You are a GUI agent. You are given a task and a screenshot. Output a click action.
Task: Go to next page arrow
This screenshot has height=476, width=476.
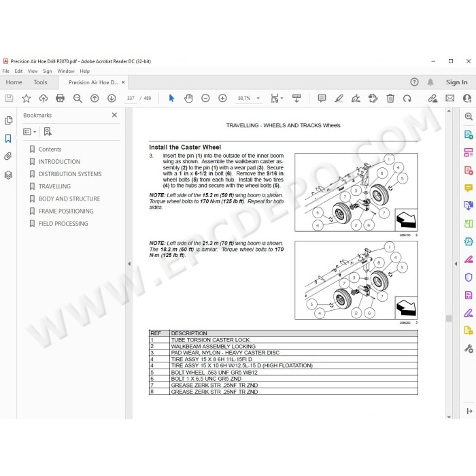pyautogui.click(x=112, y=98)
